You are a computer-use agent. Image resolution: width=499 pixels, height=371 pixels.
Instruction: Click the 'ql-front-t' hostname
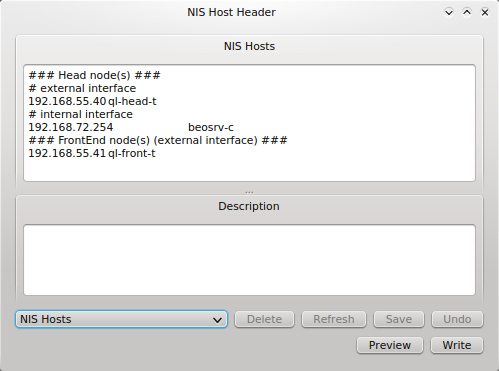pyautogui.click(x=132, y=153)
